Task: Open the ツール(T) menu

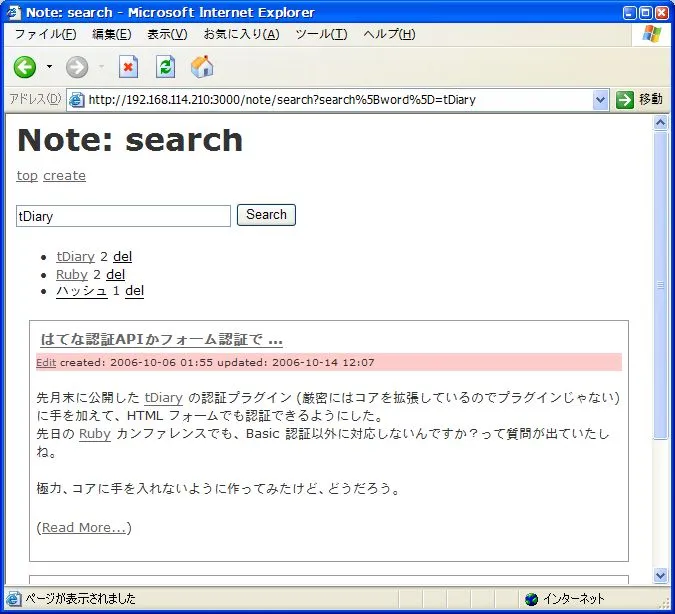Action: (321, 34)
